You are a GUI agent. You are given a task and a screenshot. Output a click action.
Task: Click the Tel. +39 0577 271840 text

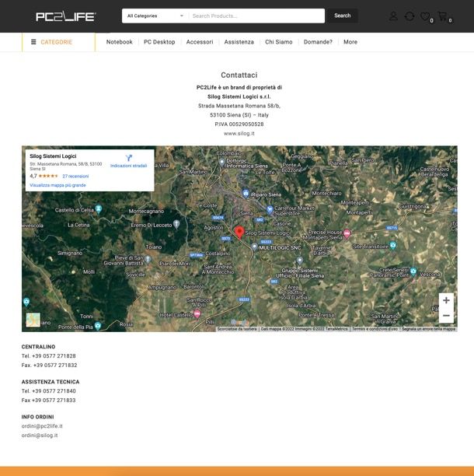tap(48, 391)
